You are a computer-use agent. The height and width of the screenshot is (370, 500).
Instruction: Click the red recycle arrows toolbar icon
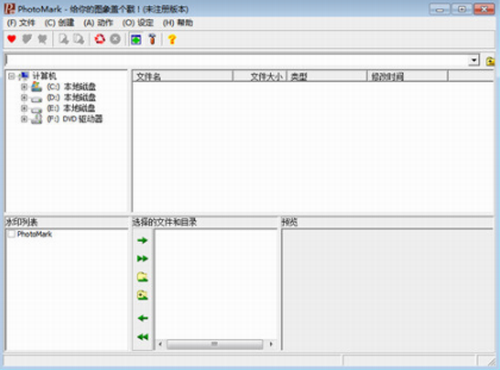coord(100,39)
